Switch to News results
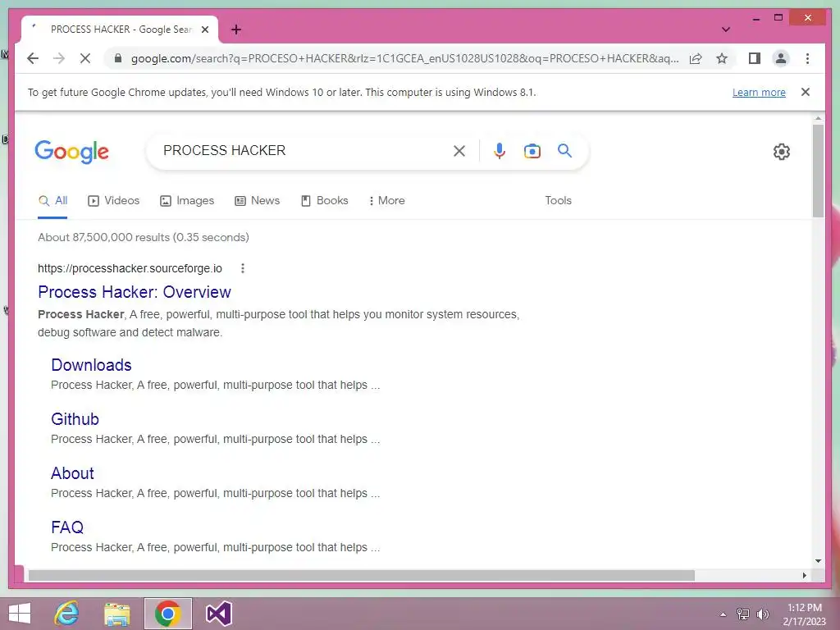 coord(257,201)
